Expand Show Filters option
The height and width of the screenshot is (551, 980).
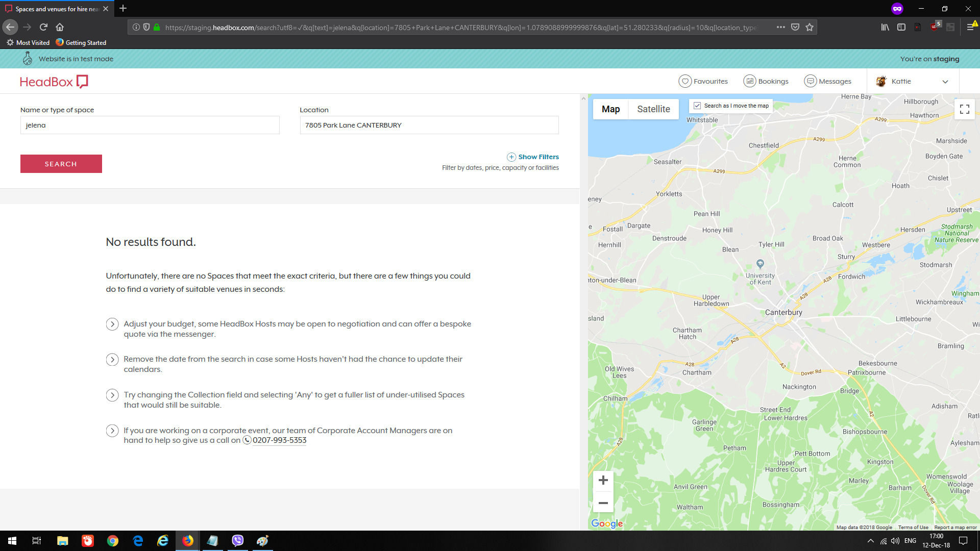(x=533, y=157)
